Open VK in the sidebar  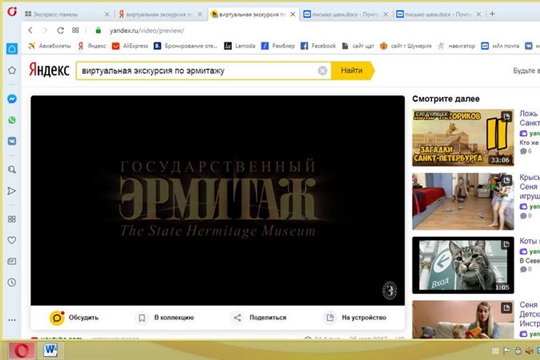point(12,141)
